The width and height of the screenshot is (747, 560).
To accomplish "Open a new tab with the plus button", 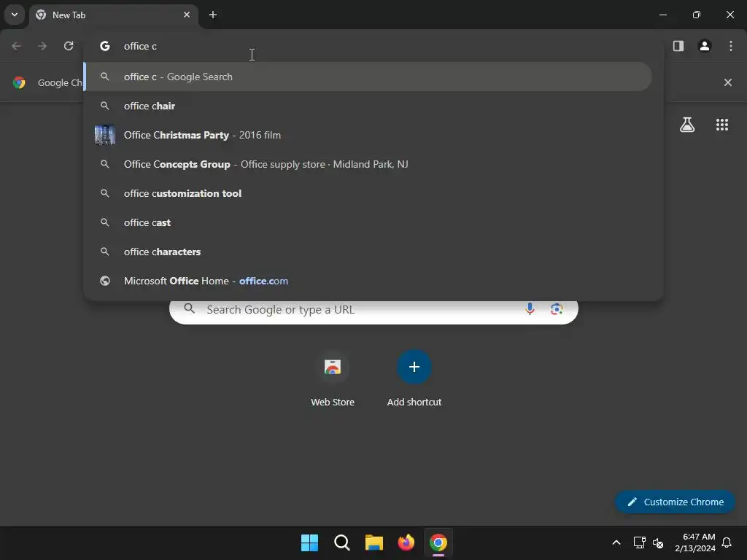I will (x=213, y=15).
